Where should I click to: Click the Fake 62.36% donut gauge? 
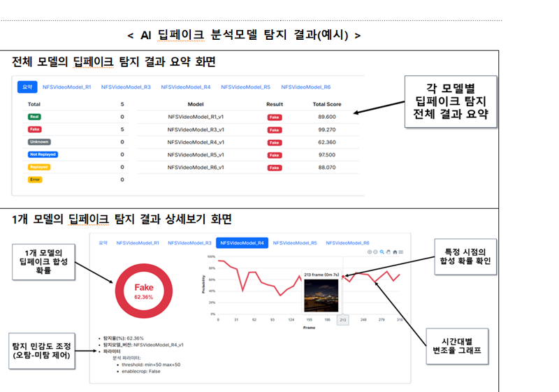point(143,291)
